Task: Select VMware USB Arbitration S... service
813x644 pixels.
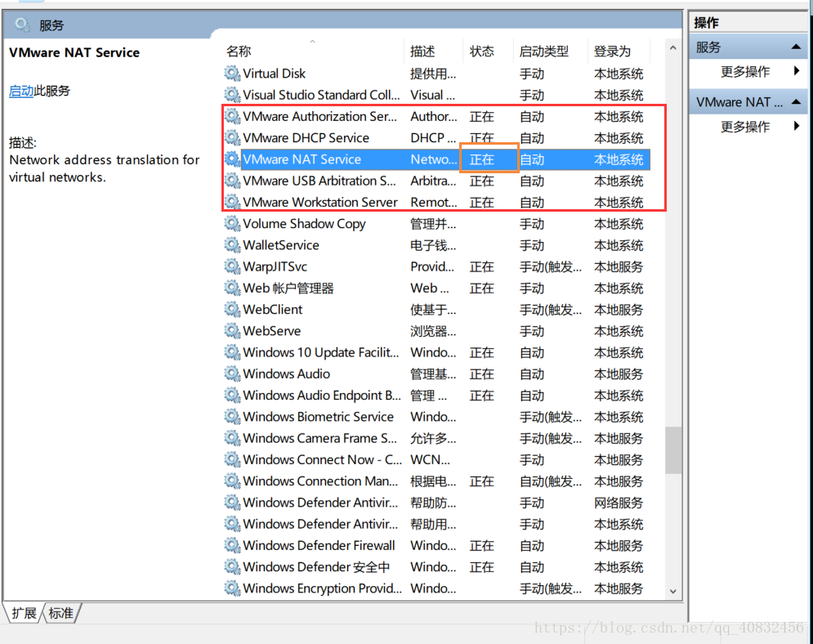Action: [436, 181]
